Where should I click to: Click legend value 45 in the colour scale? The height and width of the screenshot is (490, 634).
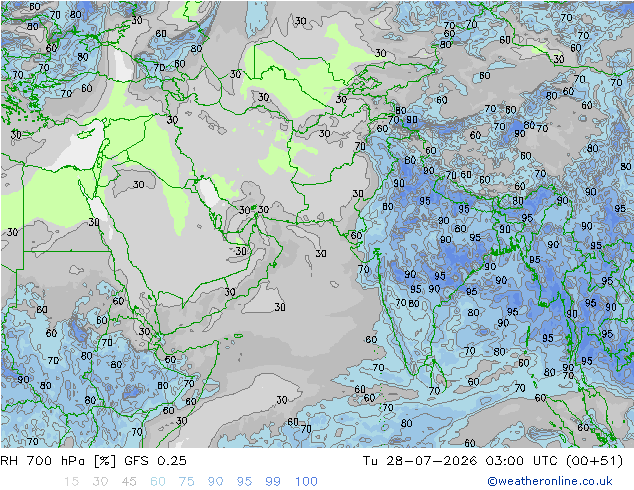(x=129, y=482)
